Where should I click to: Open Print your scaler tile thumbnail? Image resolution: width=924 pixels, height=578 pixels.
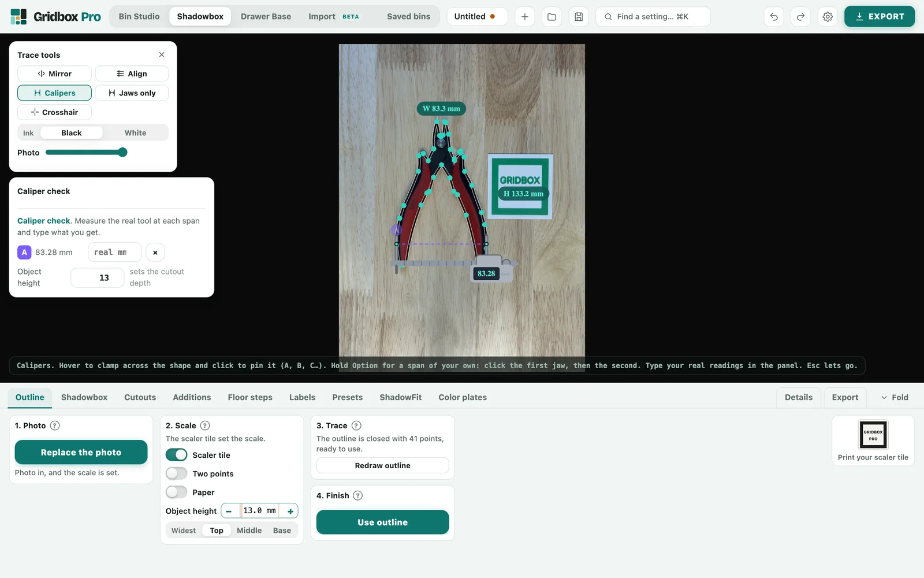pyautogui.click(x=873, y=440)
